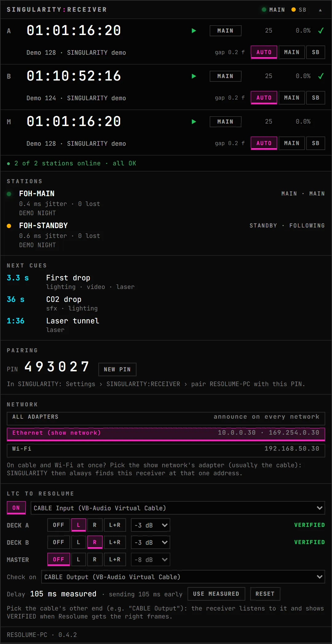Set DECK A LTC channel to R
The height and width of the screenshot is (644, 332).
95,525
